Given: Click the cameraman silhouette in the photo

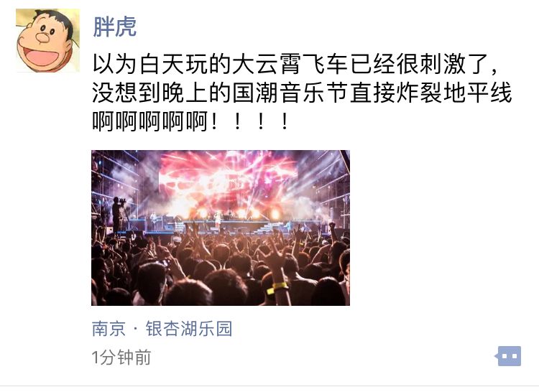Looking at the screenshot, I should click(x=118, y=215).
